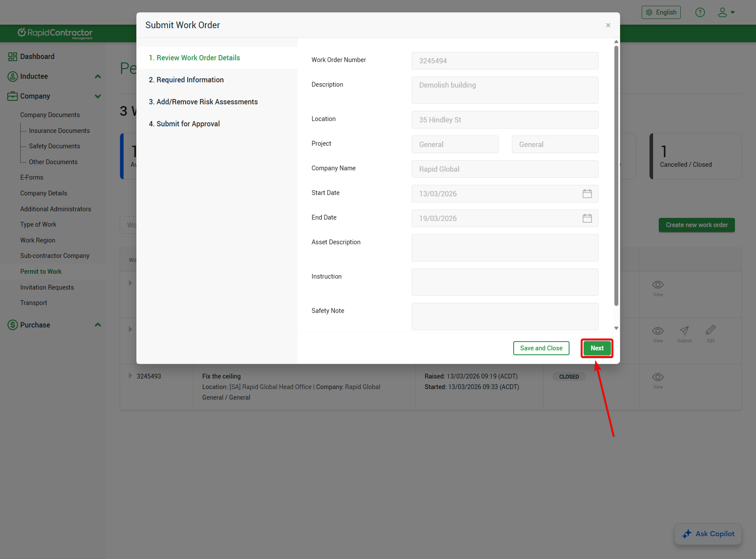Image resolution: width=756 pixels, height=559 pixels.
Task: Click the Edit pencil icon
Action: click(x=710, y=330)
